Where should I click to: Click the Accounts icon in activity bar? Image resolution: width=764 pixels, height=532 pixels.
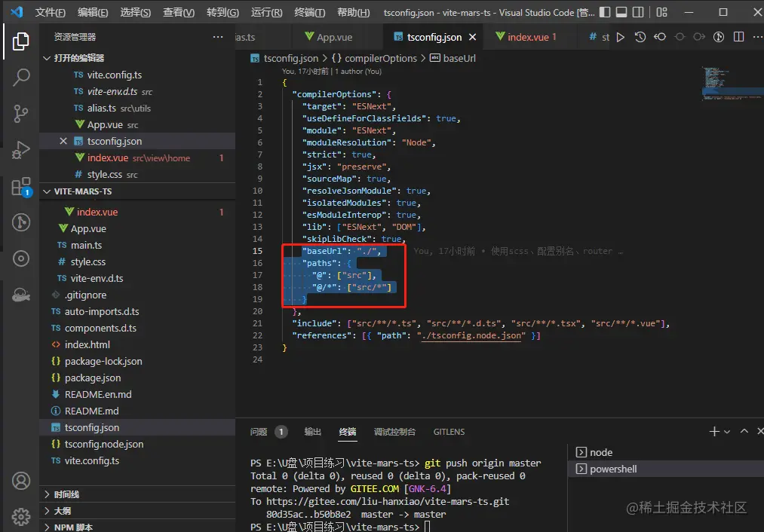coord(21,480)
